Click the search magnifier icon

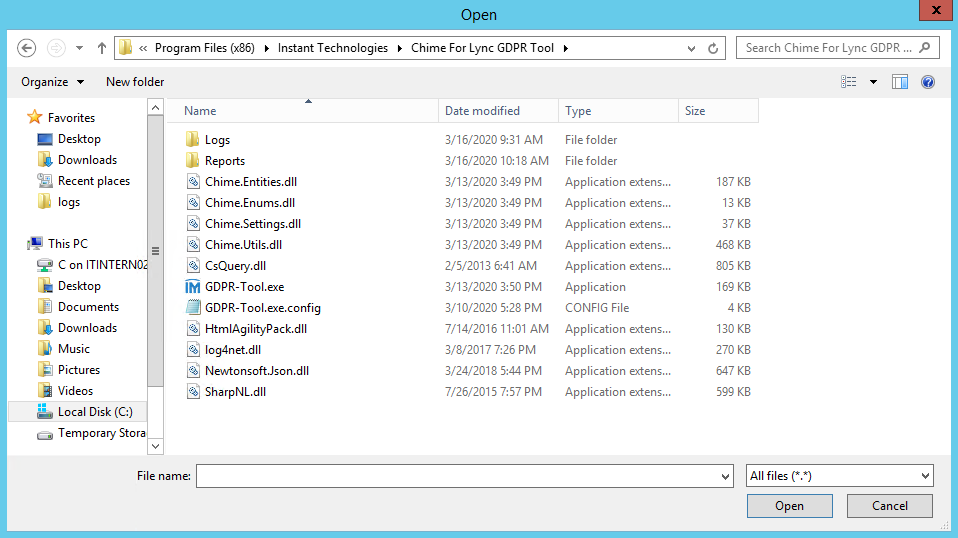926,47
